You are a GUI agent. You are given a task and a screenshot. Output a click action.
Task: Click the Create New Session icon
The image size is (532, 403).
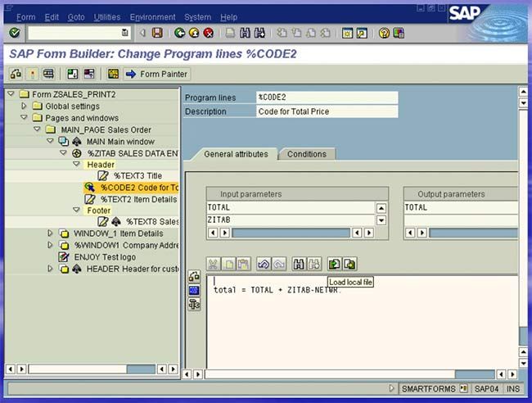(347, 33)
